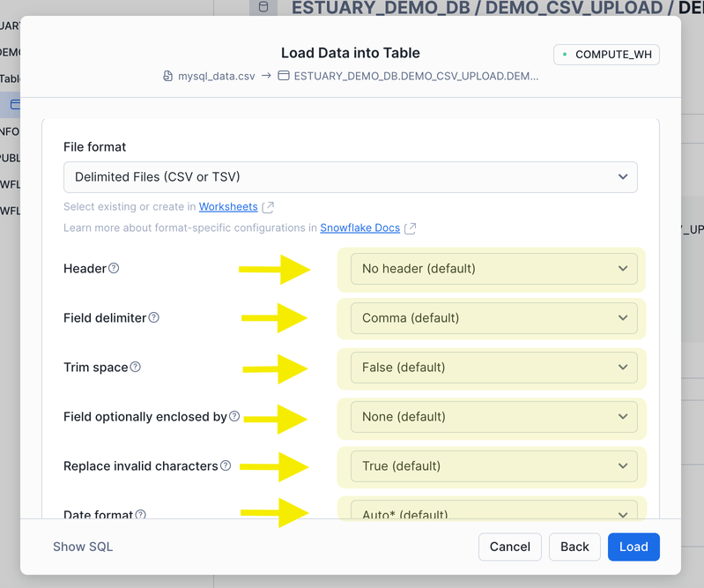Click the 'File format' label
The image size is (704, 588).
pyautogui.click(x=95, y=147)
